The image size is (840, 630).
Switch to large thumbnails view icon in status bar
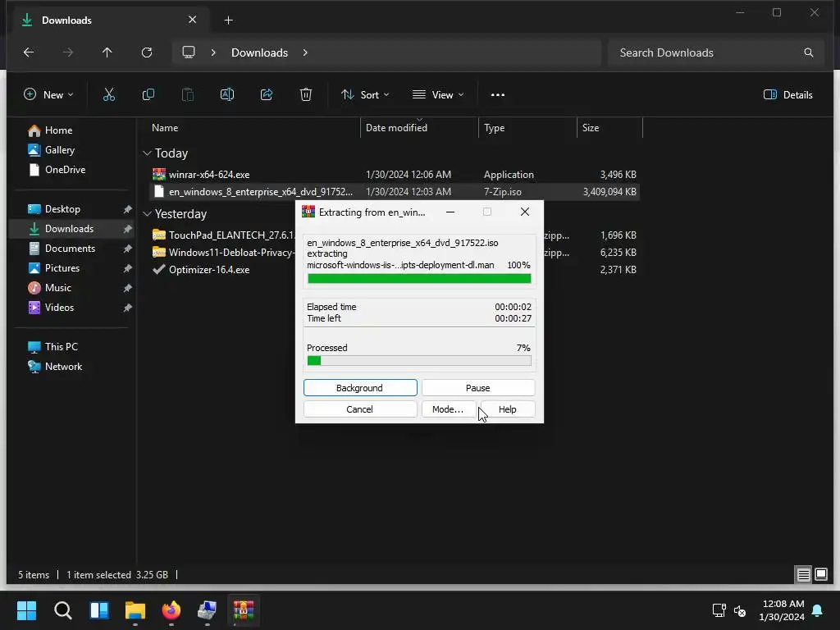pyautogui.click(x=821, y=575)
